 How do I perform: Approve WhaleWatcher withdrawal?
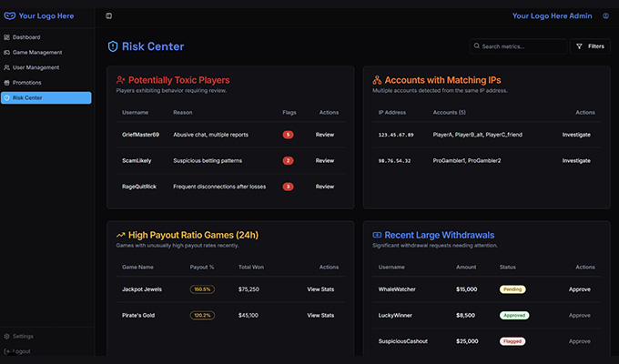pyautogui.click(x=580, y=289)
